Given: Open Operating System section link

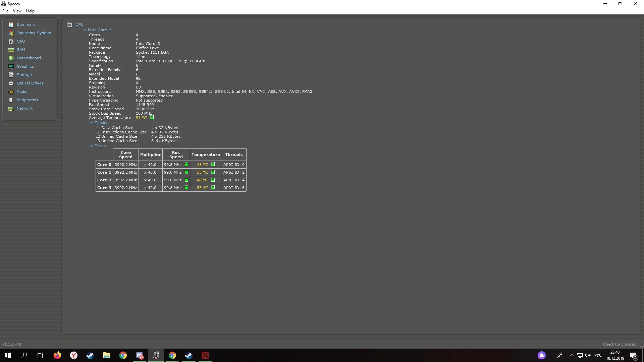Looking at the screenshot, I should pos(34,33).
